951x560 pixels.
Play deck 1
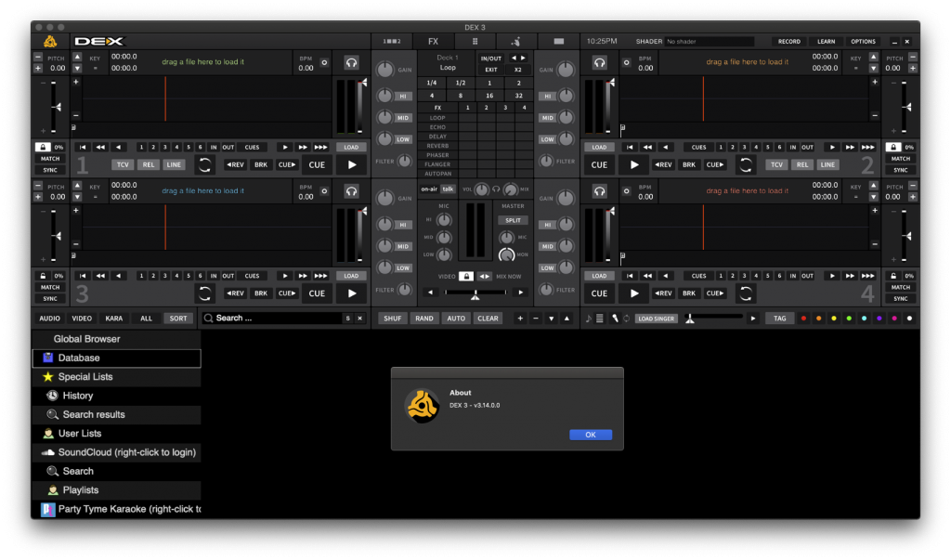tap(352, 164)
